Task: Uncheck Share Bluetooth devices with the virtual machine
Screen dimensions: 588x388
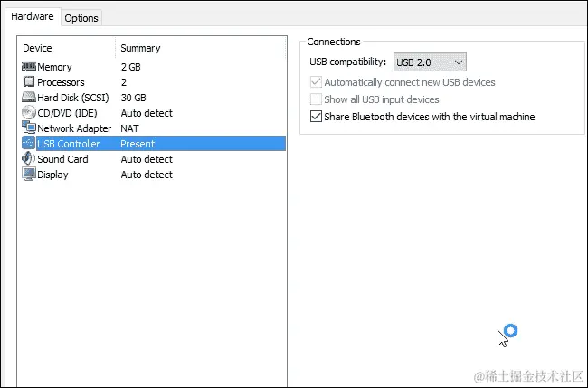Action: 316,117
